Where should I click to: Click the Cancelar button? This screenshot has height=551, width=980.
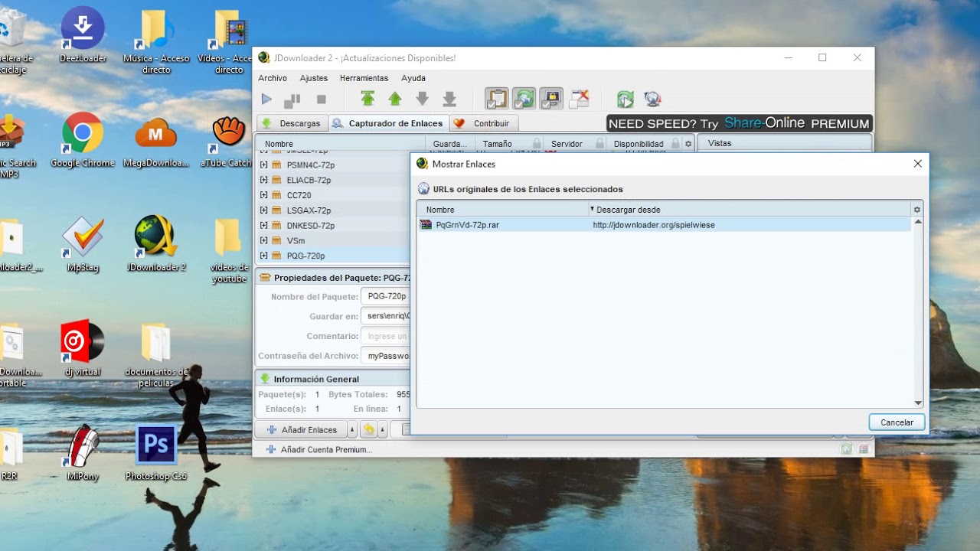click(x=897, y=422)
